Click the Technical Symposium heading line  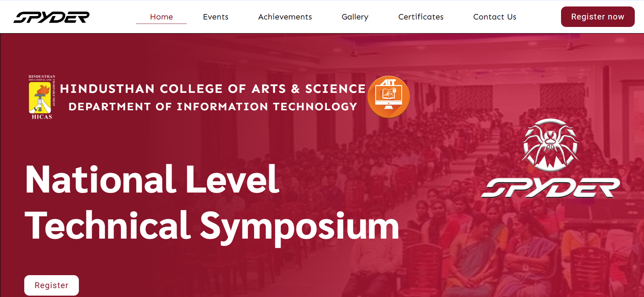pyautogui.click(x=212, y=226)
